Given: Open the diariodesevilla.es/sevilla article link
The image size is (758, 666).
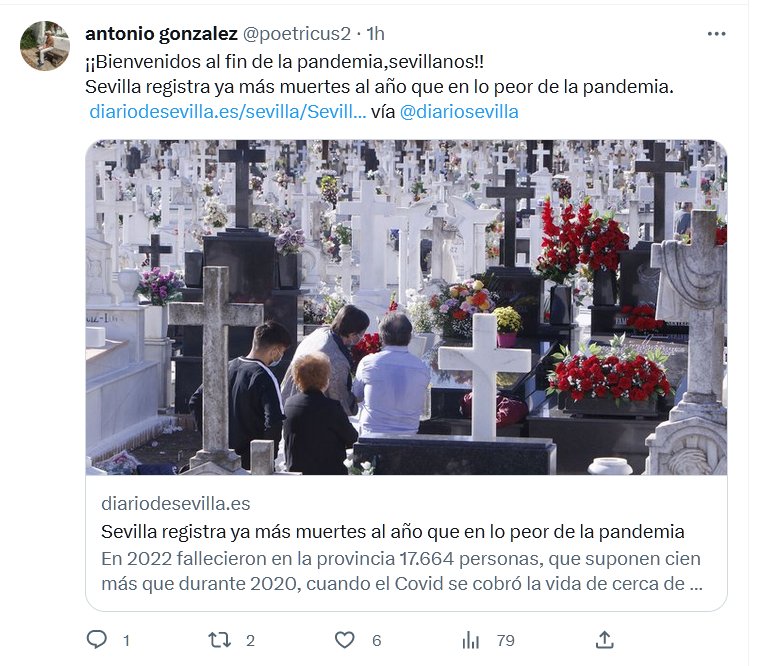Looking at the screenshot, I should (228, 112).
